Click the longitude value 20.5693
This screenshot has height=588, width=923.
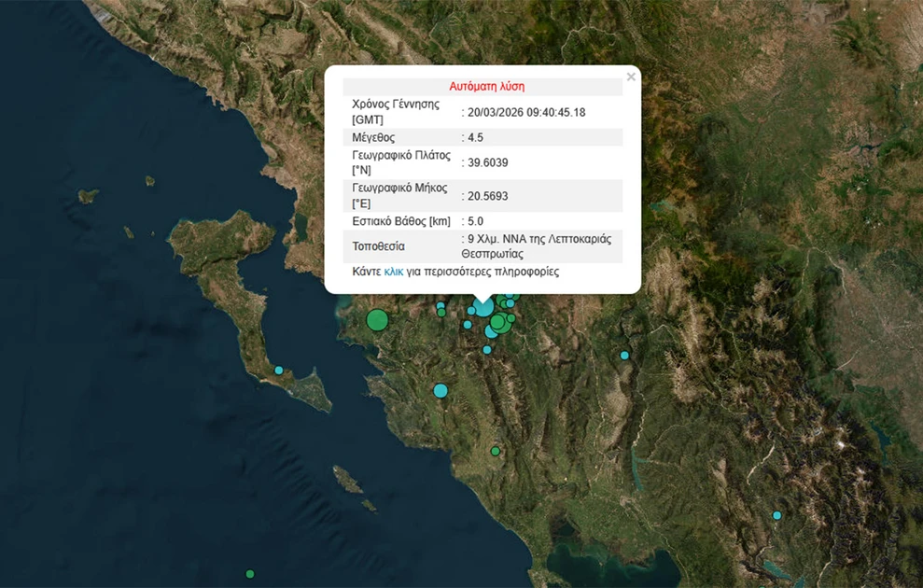(x=487, y=196)
